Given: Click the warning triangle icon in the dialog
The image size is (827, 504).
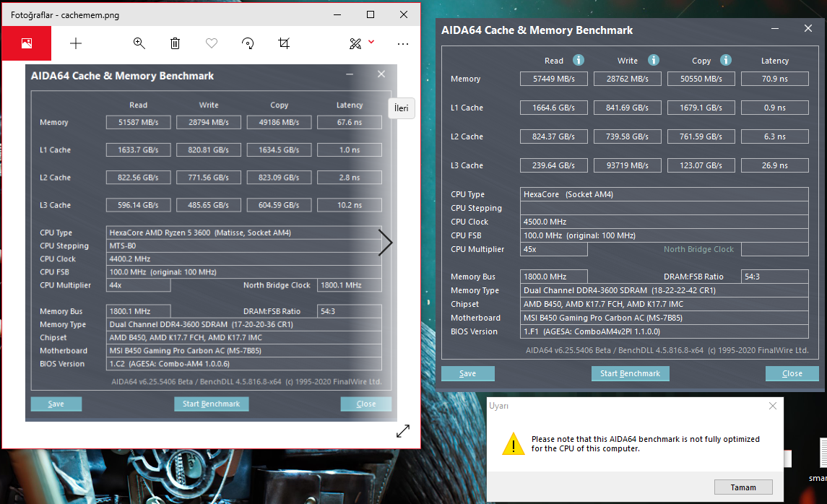Looking at the screenshot, I should [x=514, y=444].
